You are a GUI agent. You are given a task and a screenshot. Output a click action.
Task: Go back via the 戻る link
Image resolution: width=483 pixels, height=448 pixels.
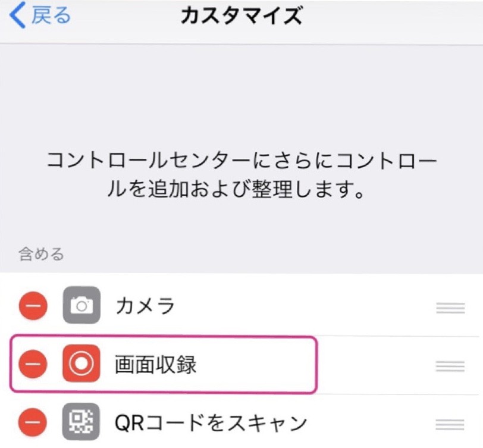(51, 17)
